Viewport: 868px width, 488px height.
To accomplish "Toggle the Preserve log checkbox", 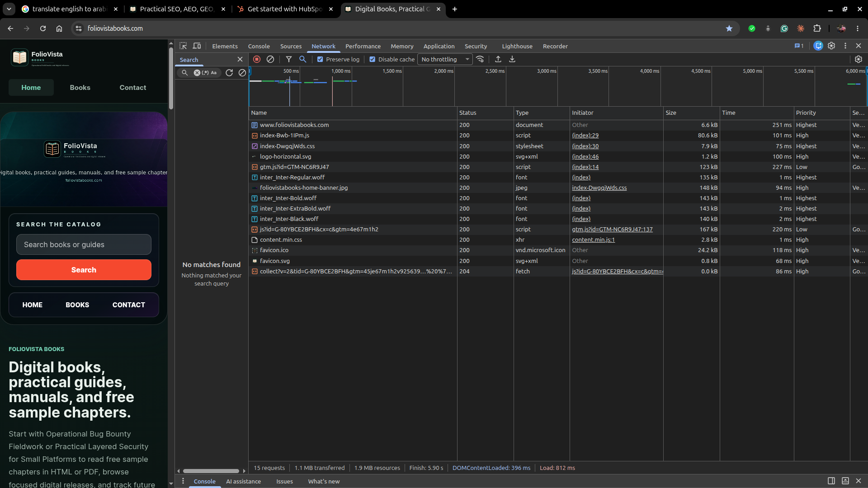I will coord(320,59).
